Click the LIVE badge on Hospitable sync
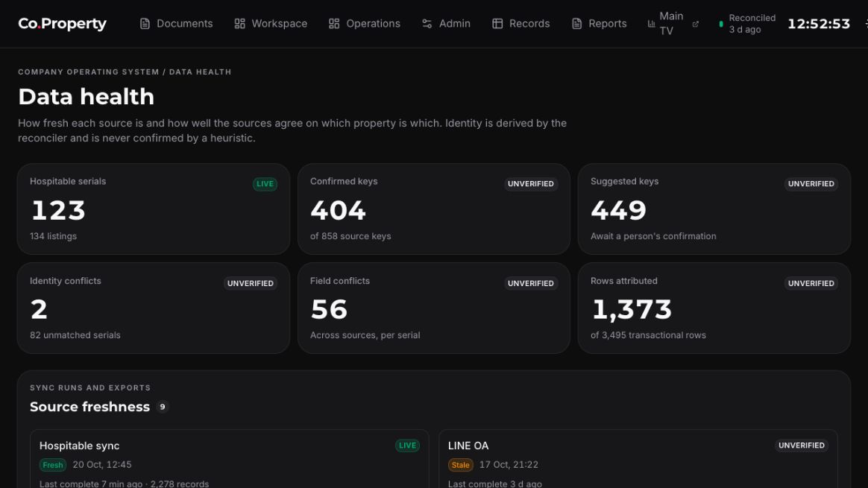 407,446
